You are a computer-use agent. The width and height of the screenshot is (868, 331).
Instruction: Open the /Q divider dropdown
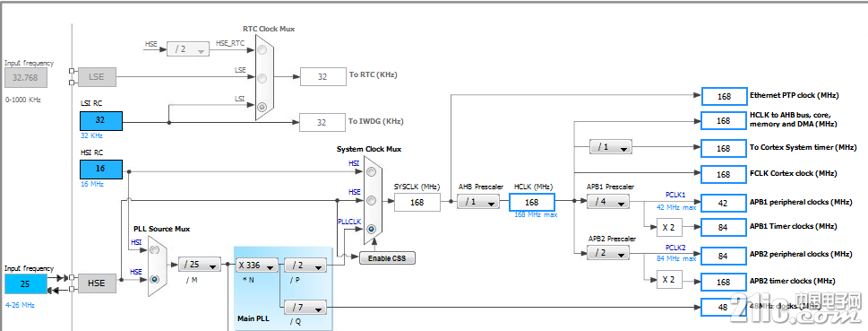[305, 307]
